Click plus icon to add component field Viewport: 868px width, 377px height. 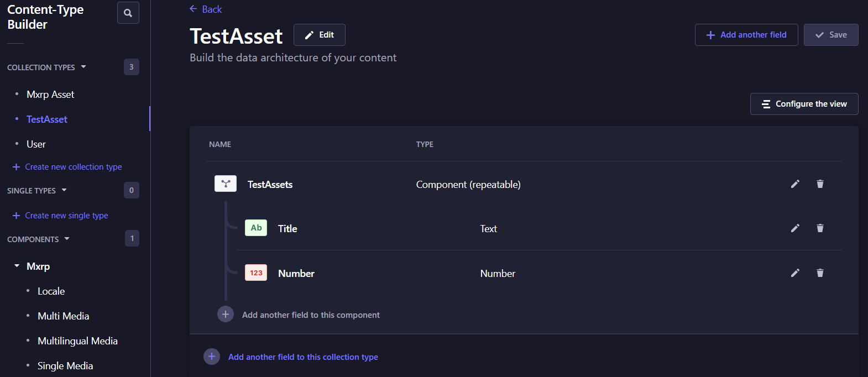click(226, 315)
